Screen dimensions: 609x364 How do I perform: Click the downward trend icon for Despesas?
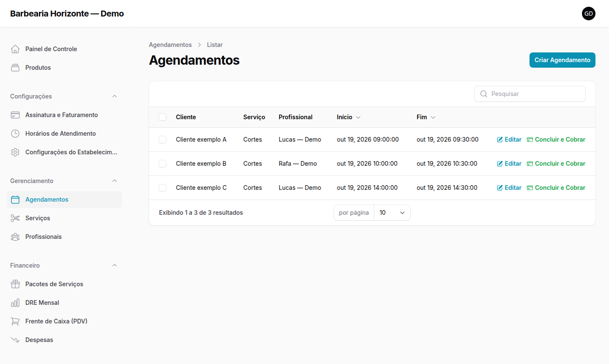tap(15, 340)
